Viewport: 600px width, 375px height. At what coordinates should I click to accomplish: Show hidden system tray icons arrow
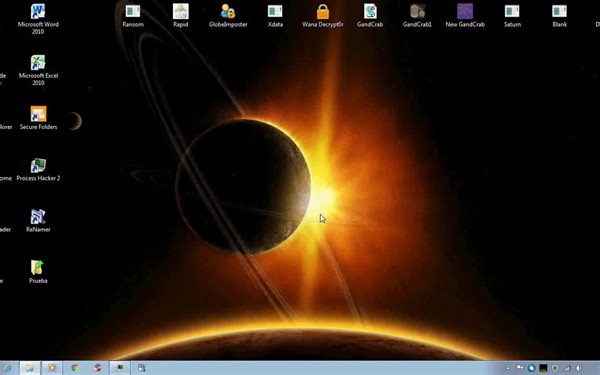(x=508, y=368)
